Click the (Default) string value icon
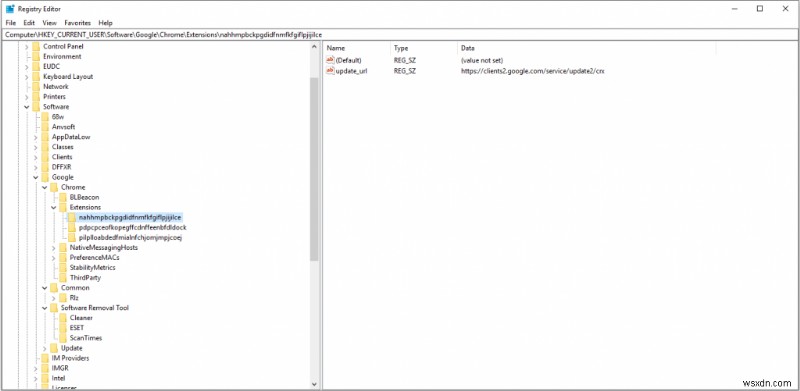 [330, 60]
